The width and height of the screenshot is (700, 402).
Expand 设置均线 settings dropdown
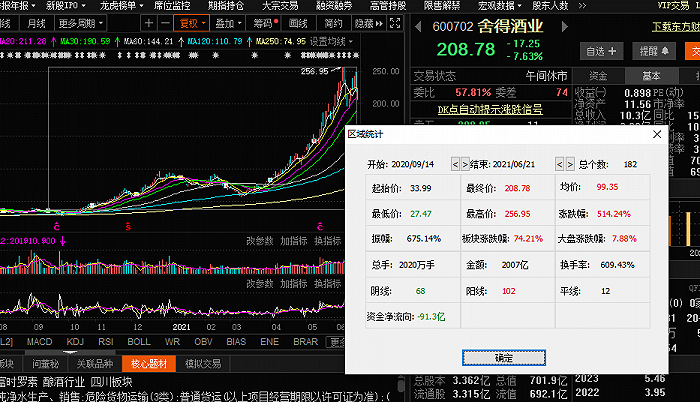click(331, 42)
